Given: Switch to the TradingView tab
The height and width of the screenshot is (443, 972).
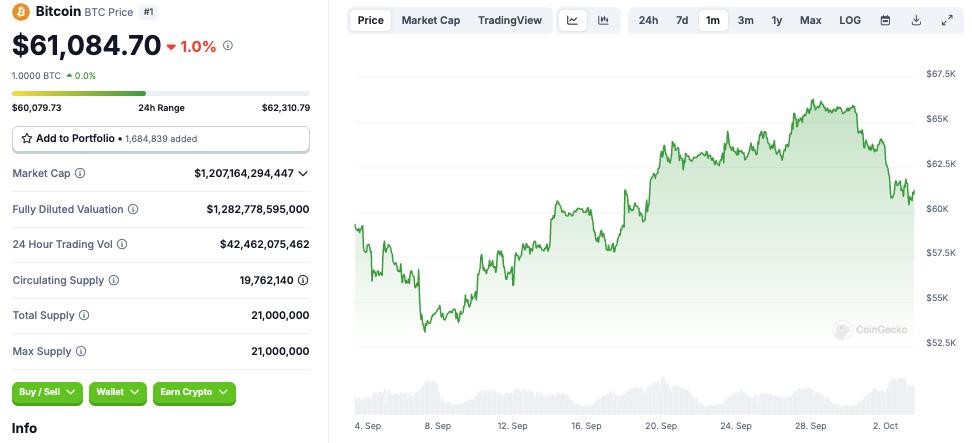Looking at the screenshot, I should (x=510, y=20).
